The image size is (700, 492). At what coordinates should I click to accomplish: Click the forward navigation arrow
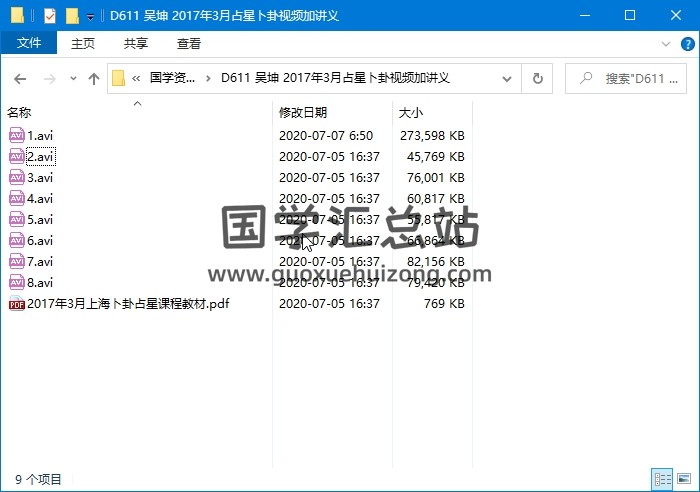pyautogui.click(x=50, y=79)
